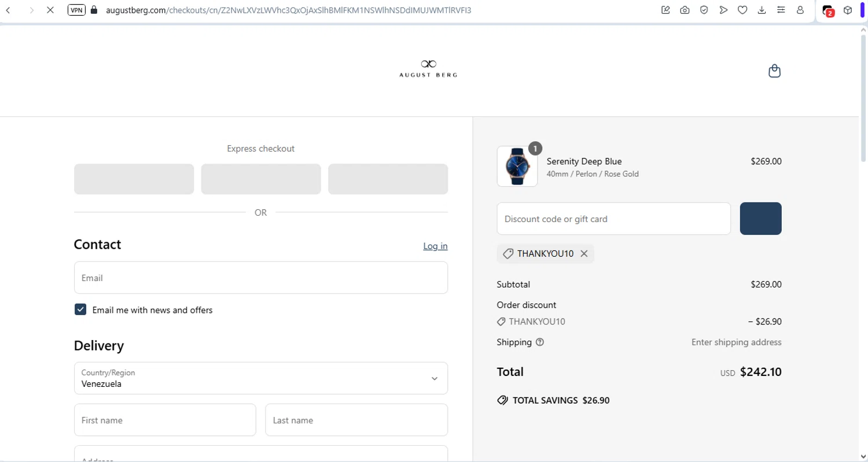
Task: Click Serenity Deep Blue watch thumbnail
Action: [x=517, y=167]
